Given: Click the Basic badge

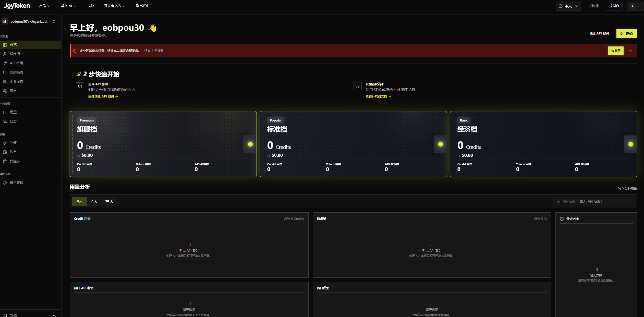Looking at the screenshot, I should tap(464, 120).
